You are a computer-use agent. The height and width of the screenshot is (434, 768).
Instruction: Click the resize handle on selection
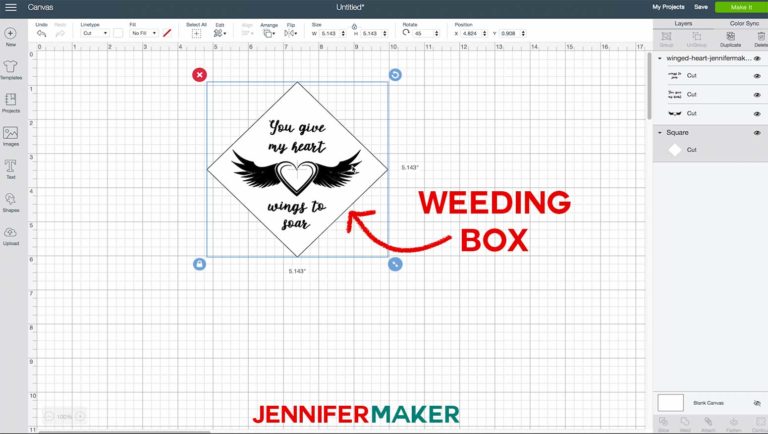(x=395, y=264)
